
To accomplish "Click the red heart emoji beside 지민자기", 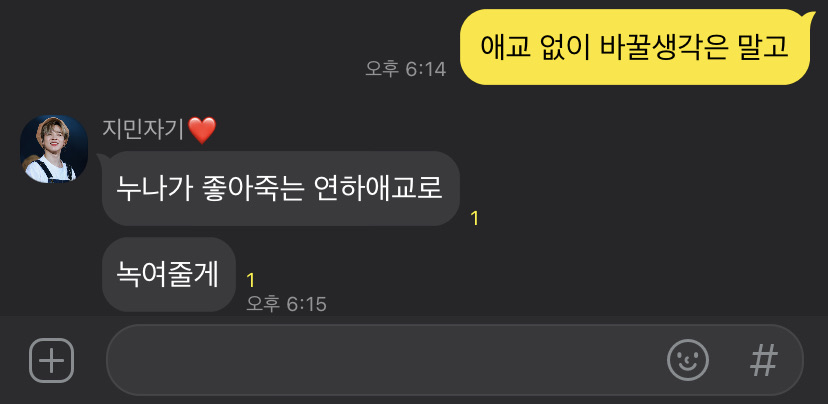I will pyautogui.click(x=202, y=130).
